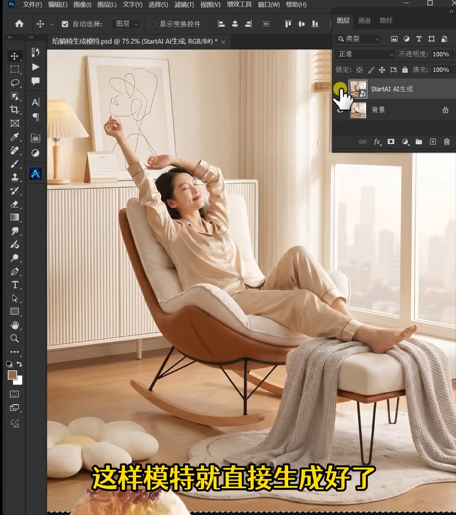This screenshot has height=515, width=456.
Task: Open Edit Toolbar three-dots menu
Action: 14,352
